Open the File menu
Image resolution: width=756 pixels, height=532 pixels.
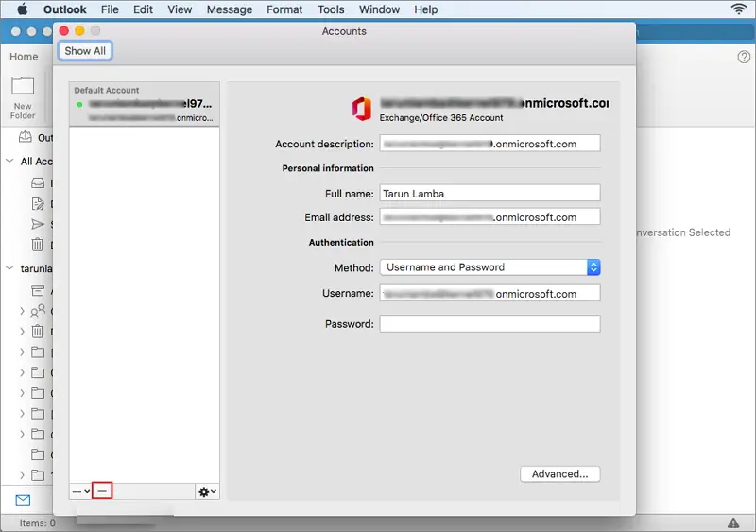tap(110, 9)
